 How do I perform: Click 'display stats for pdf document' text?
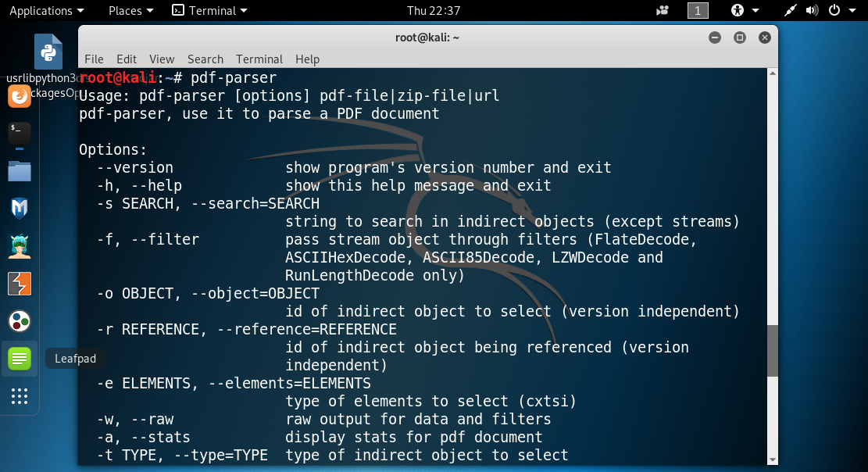[x=413, y=437]
